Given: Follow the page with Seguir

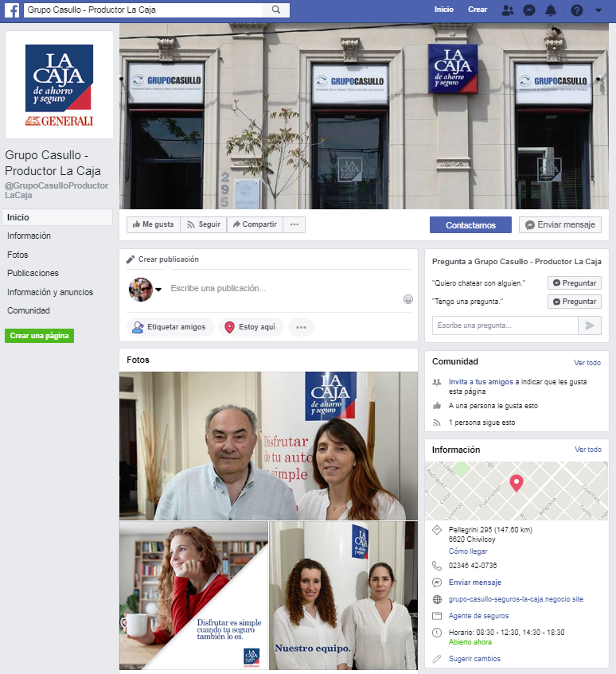Looking at the screenshot, I should (203, 224).
